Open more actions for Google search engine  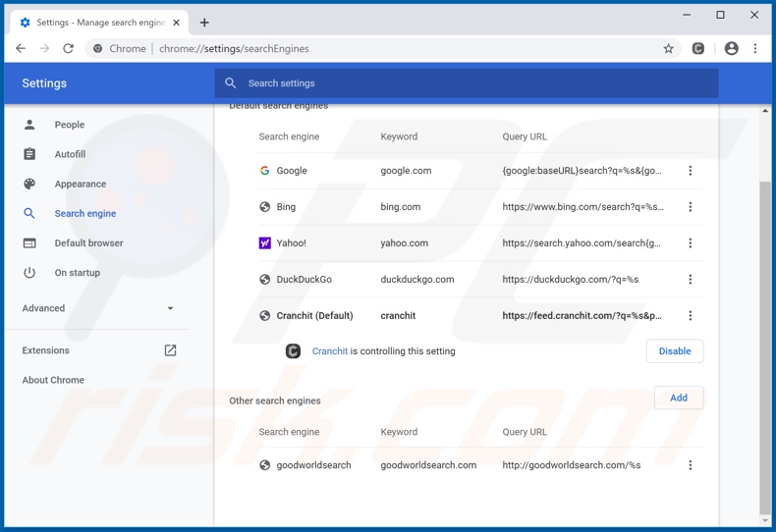(691, 171)
